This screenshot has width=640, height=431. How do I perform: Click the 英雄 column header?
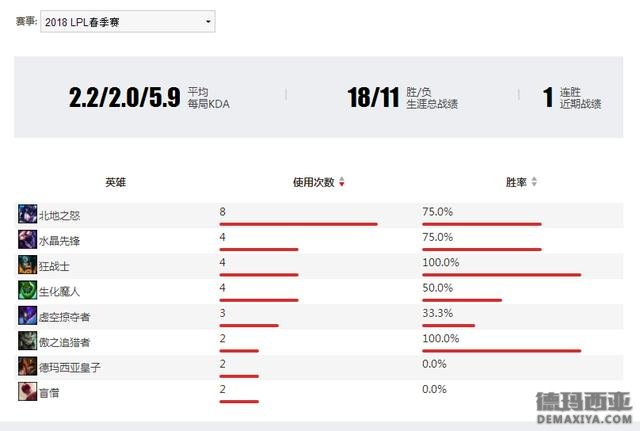116,182
